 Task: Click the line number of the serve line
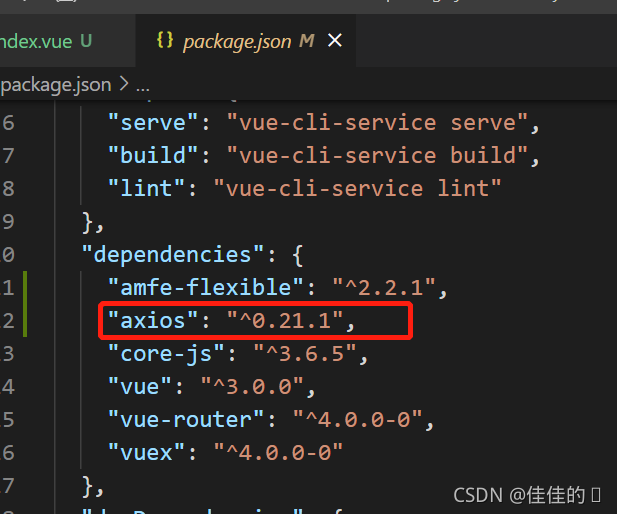click(8, 123)
